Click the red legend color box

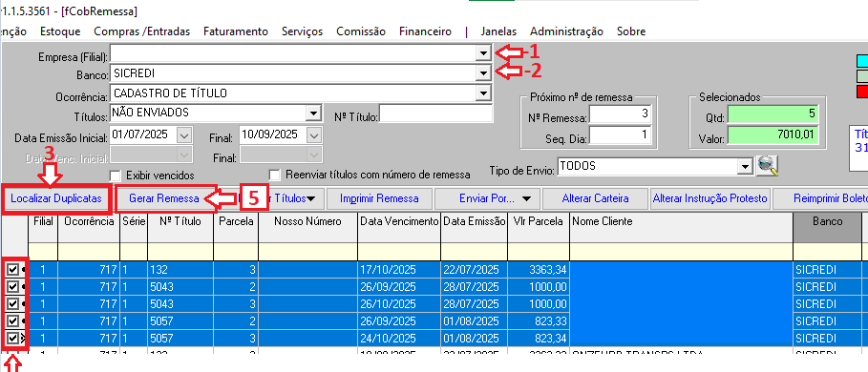pos(862,92)
